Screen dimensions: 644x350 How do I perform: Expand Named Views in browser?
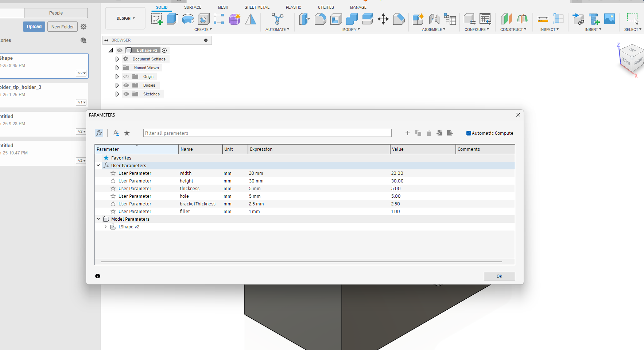[x=117, y=68]
